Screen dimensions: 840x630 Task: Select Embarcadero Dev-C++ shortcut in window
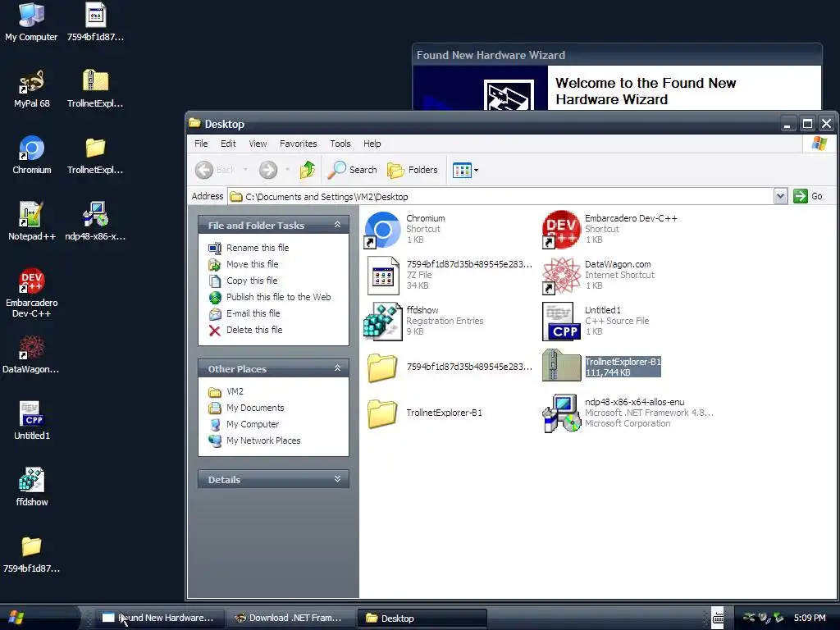(609, 230)
